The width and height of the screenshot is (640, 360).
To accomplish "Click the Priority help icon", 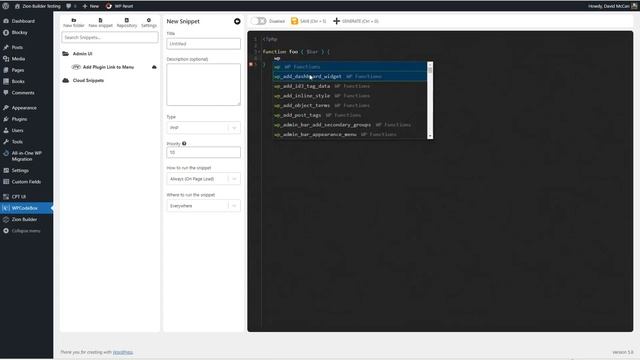I will (x=184, y=144).
